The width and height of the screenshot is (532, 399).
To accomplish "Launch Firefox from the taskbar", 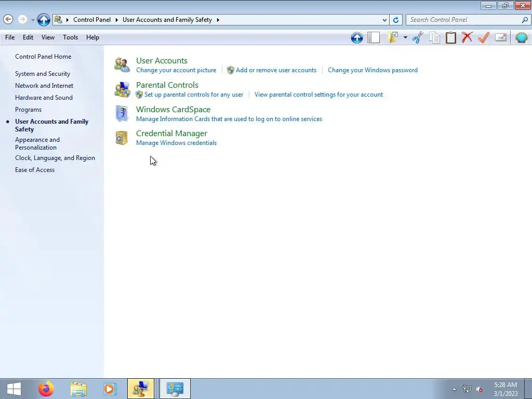I will tap(46, 389).
